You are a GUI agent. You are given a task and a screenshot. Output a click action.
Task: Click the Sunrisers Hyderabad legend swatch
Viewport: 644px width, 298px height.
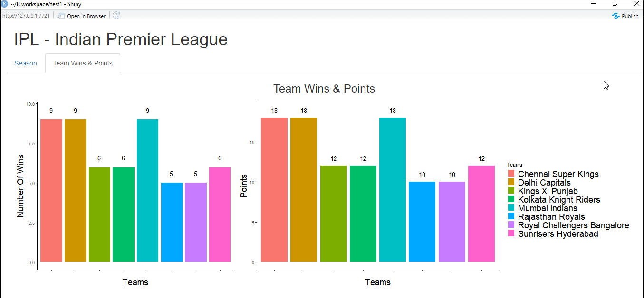(511, 234)
